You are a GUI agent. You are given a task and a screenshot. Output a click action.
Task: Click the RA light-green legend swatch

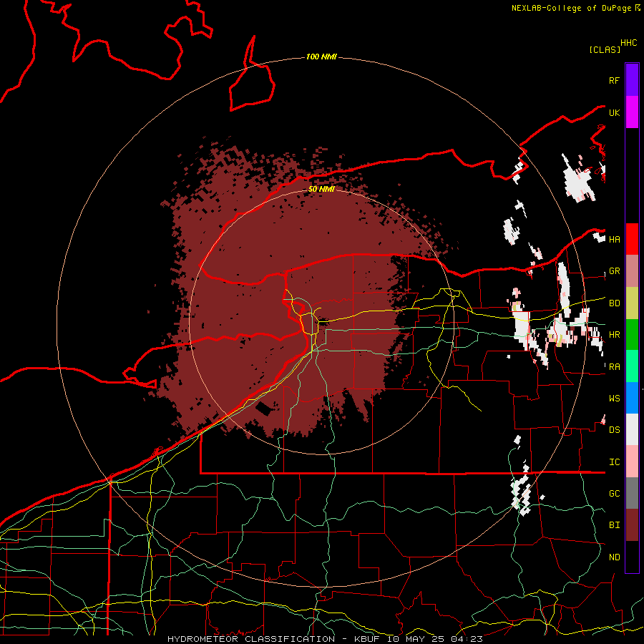point(632,366)
